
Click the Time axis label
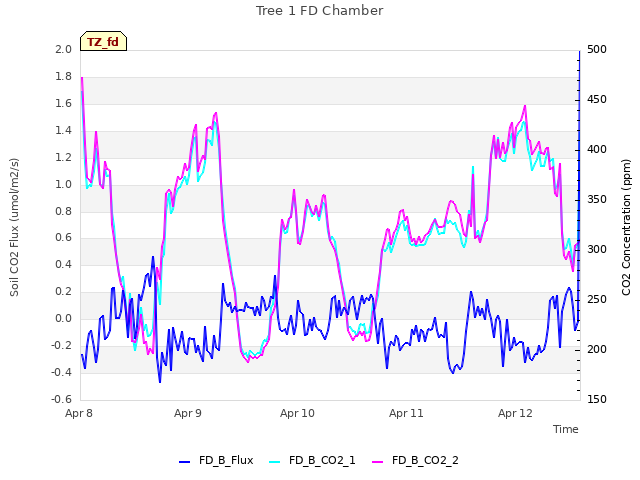tap(565, 429)
